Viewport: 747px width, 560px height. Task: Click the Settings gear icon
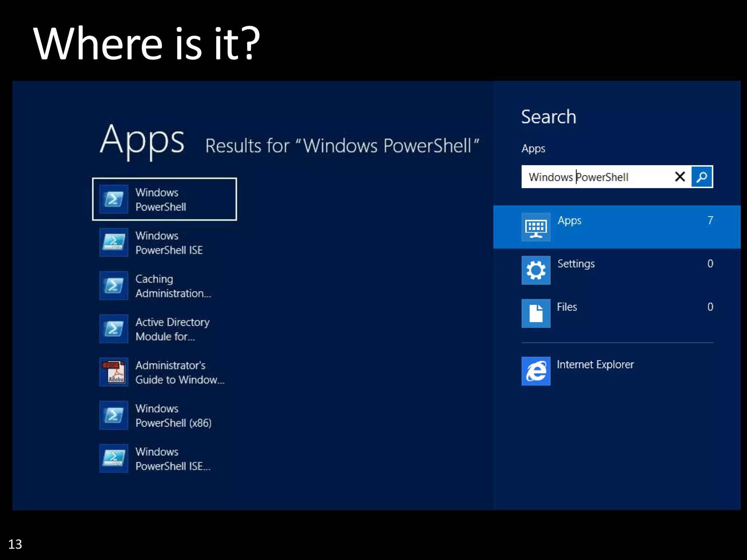click(536, 270)
